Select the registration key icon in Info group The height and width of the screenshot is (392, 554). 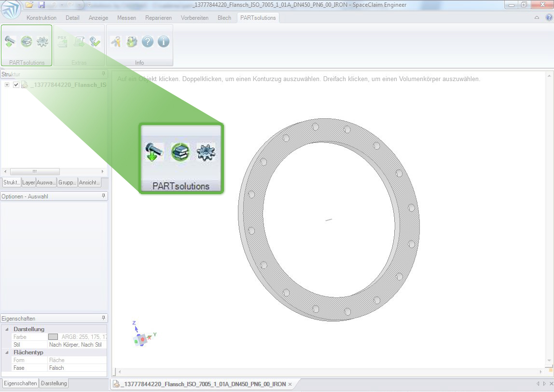click(x=116, y=42)
